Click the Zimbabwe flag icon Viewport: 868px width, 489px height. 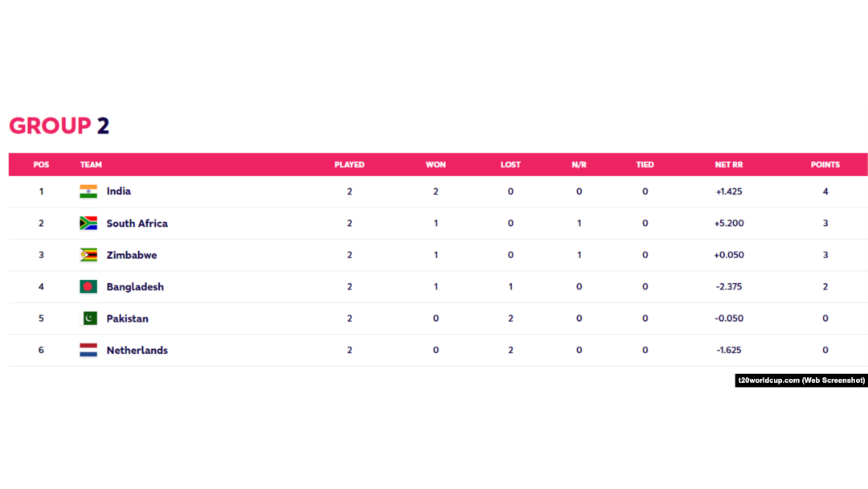(88, 255)
